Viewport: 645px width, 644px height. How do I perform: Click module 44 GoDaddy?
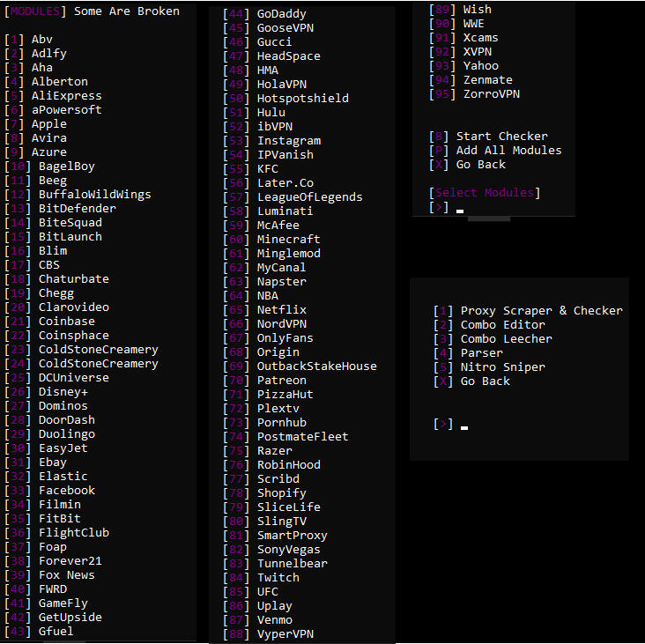264,14
